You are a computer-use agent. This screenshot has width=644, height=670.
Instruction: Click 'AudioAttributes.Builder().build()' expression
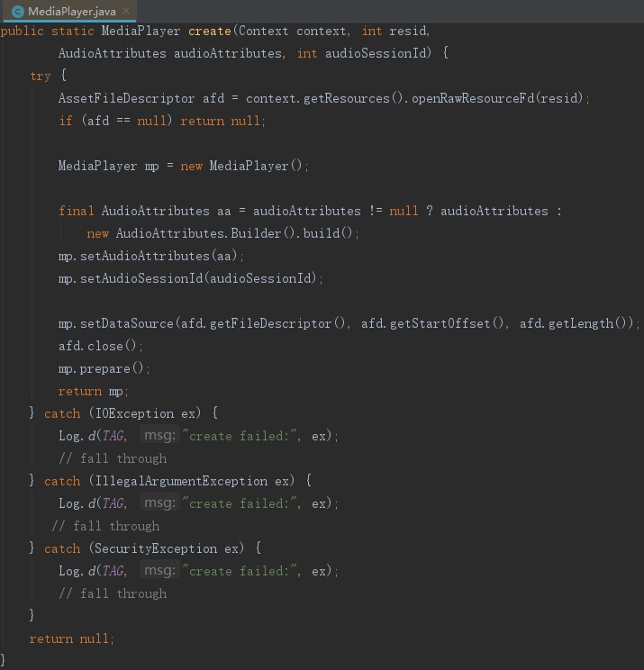(234, 233)
